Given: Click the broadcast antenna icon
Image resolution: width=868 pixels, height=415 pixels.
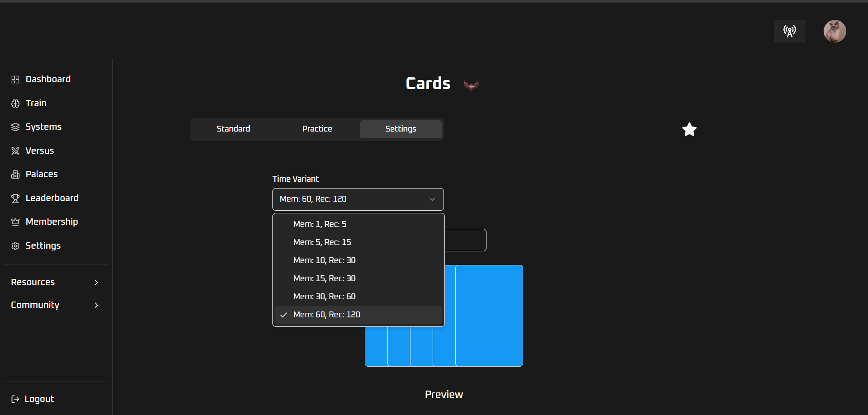Looking at the screenshot, I should pyautogui.click(x=789, y=31).
